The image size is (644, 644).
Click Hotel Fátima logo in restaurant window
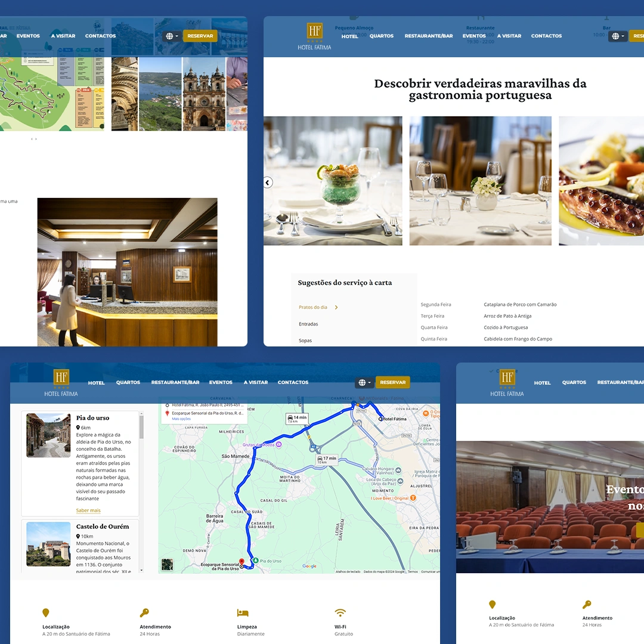[x=315, y=36]
